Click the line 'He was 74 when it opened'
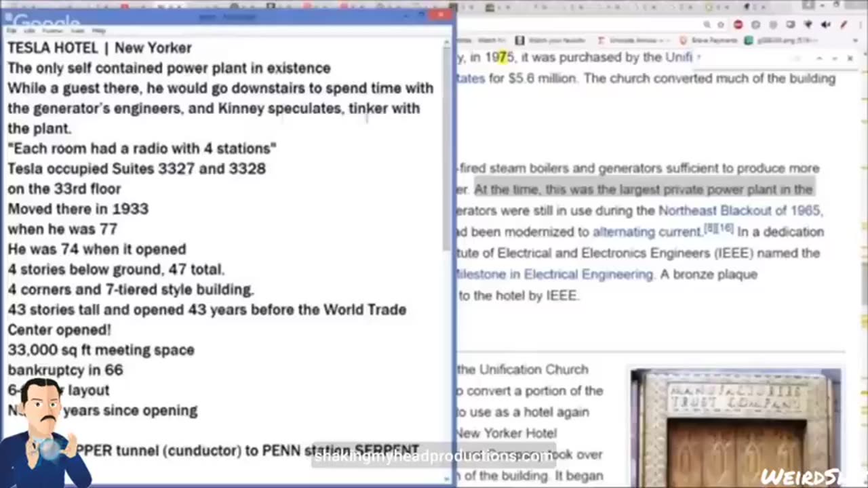This screenshot has height=488, width=868. coord(97,249)
